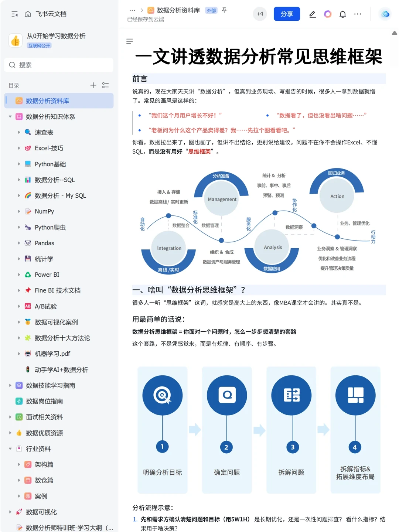
Task: Expand the Python基础 tree node
Action: (x=19, y=164)
